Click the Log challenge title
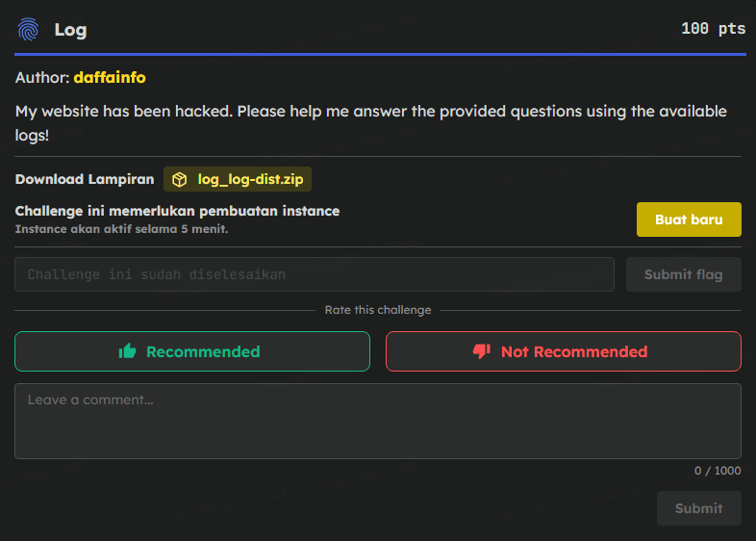 coord(70,30)
